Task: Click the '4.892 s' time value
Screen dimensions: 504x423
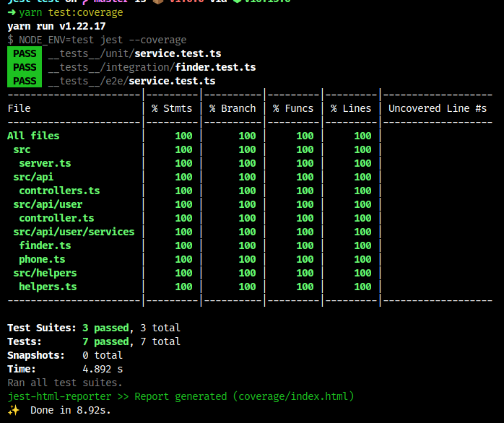Action: coord(103,369)
